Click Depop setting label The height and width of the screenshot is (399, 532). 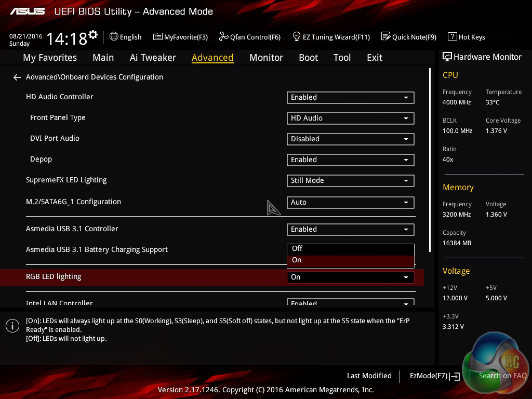tap(41, 159)
